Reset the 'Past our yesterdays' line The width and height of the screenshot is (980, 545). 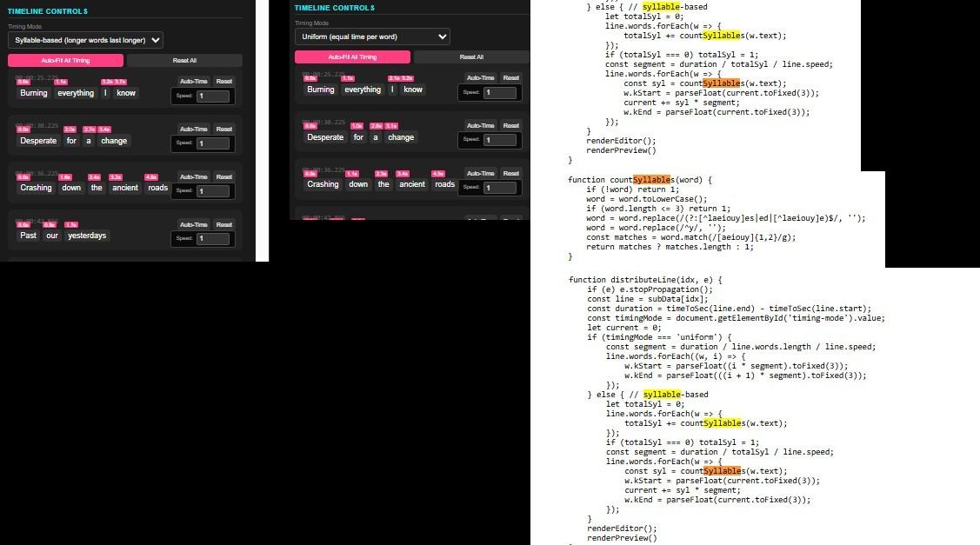pyautogui.click(x=224, y=225)
